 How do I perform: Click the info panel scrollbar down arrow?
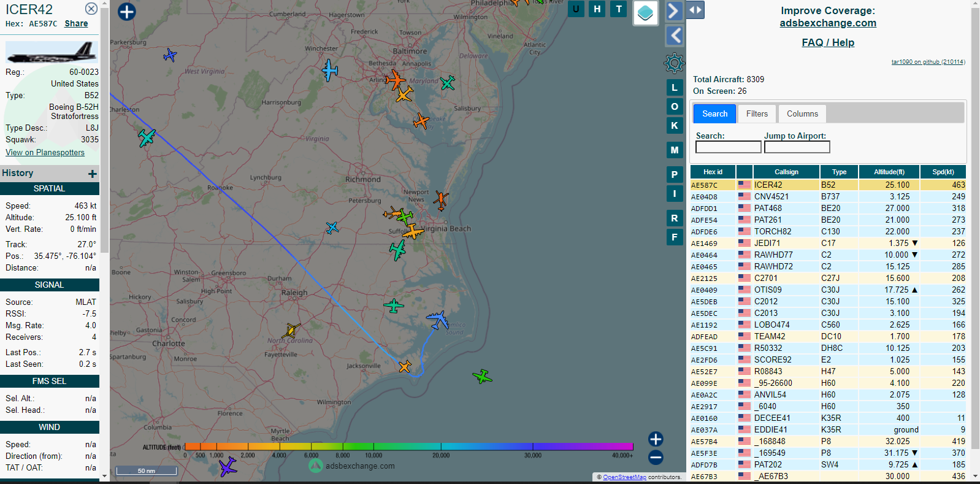pos(104,475)
